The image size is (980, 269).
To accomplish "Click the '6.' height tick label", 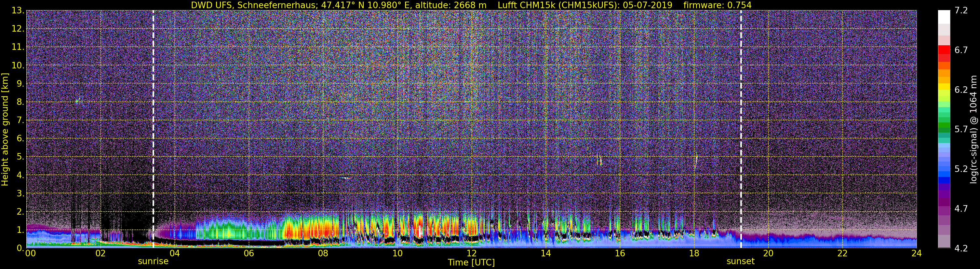I will [x=20, y=139].
